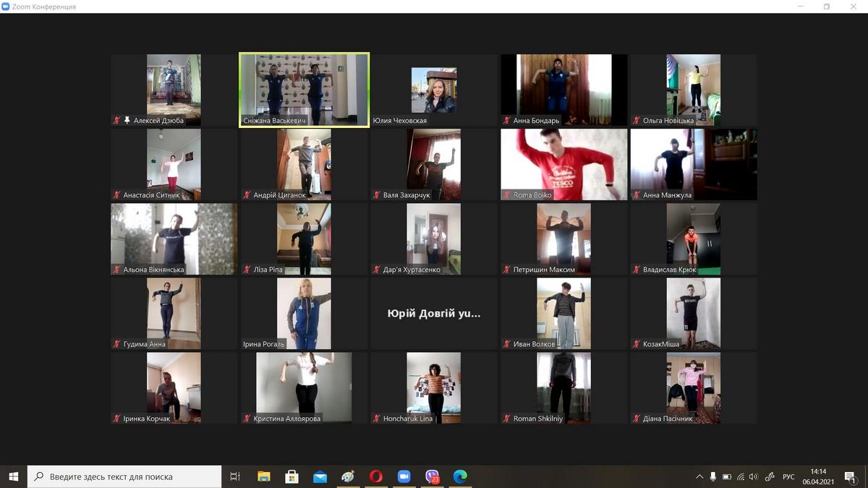
Task: Launch Opera browser from the taskbar
Action: tap(375, 476)
